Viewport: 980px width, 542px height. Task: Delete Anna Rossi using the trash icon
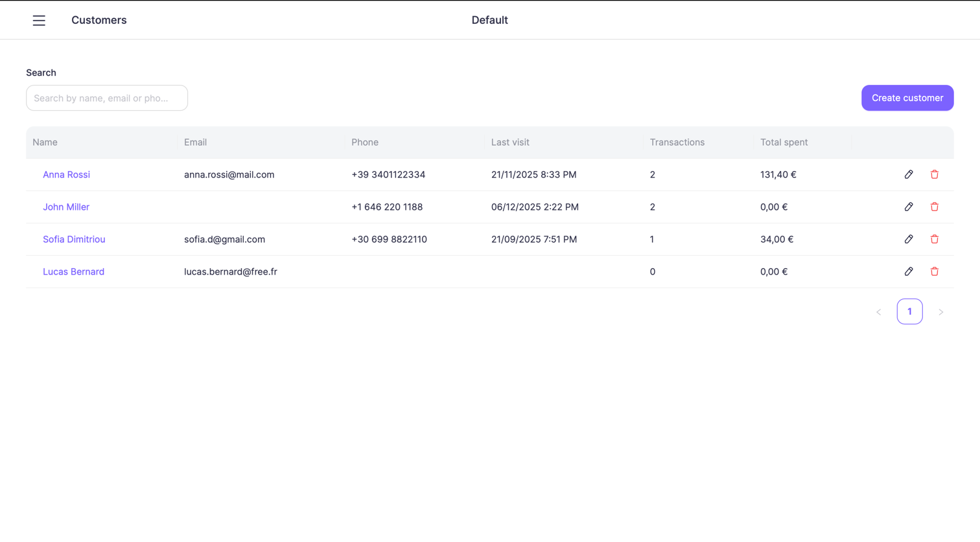coord(935,174)
